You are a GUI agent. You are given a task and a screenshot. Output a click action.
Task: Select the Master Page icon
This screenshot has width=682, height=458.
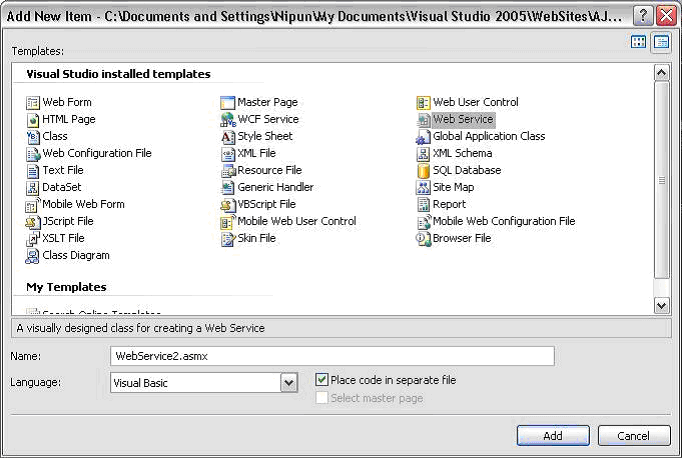[227, 103]
